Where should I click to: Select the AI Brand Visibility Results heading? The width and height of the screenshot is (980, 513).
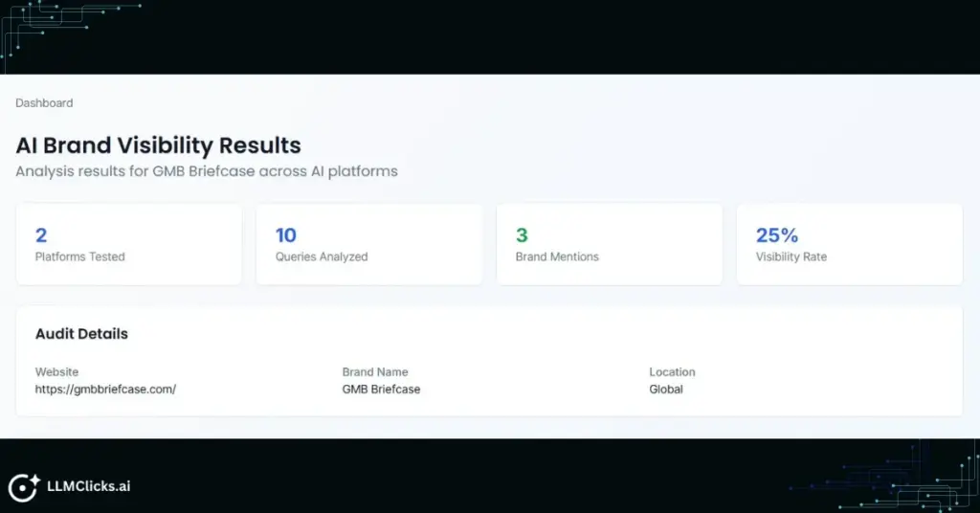158,145
